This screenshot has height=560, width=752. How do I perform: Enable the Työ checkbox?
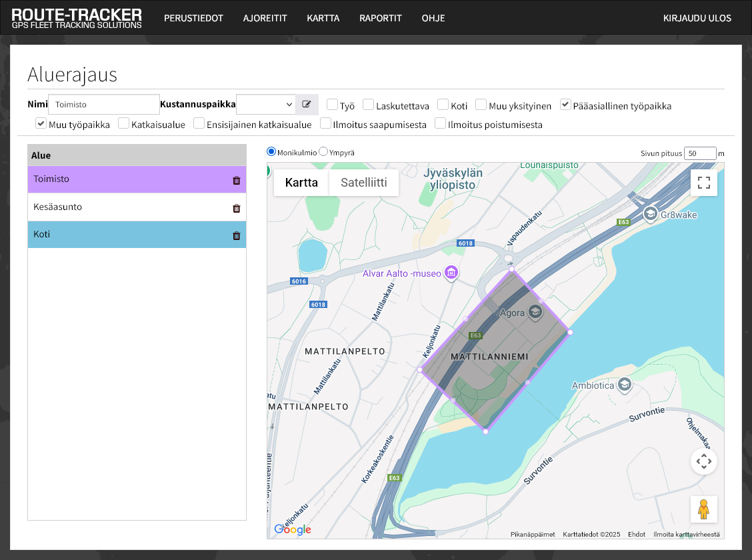(332, 105)
